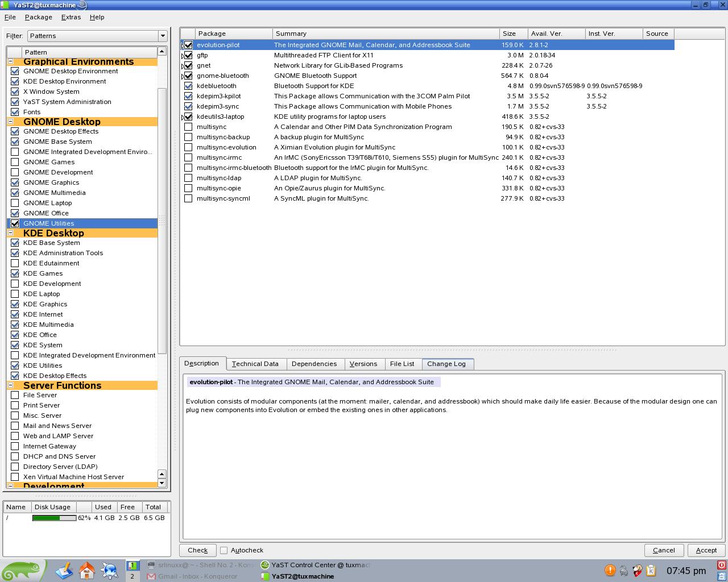Toggle the gftp package checkbox
The width and height of the screenshot is (728, 582).
(188, 55)
